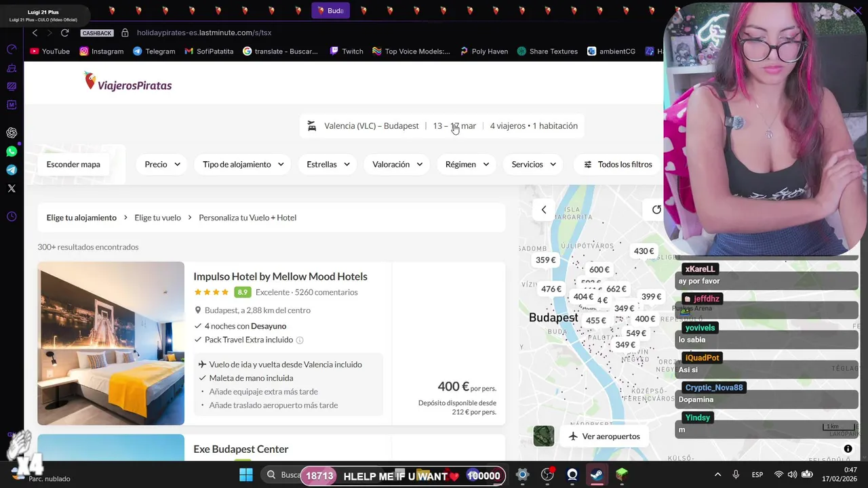Open the Top Voice Models bookmark

411,51
